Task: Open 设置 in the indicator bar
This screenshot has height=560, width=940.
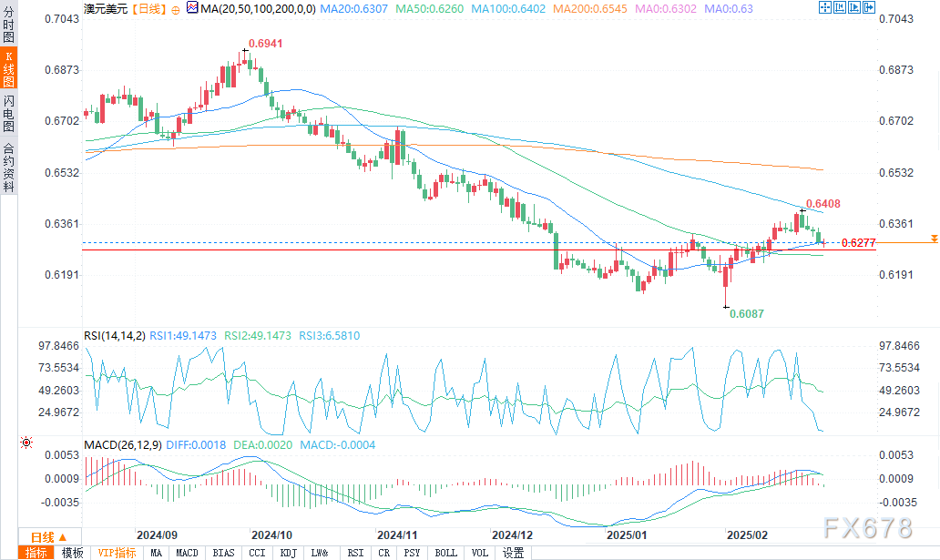Action: click(x=514, y=553)
